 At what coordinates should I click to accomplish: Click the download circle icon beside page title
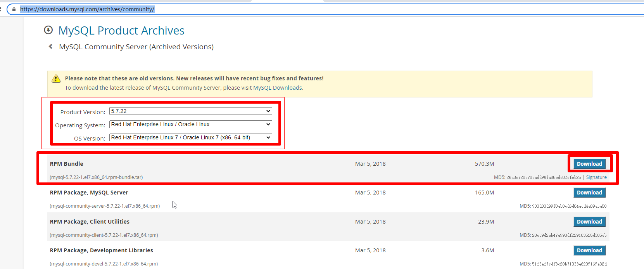point(48,30)
